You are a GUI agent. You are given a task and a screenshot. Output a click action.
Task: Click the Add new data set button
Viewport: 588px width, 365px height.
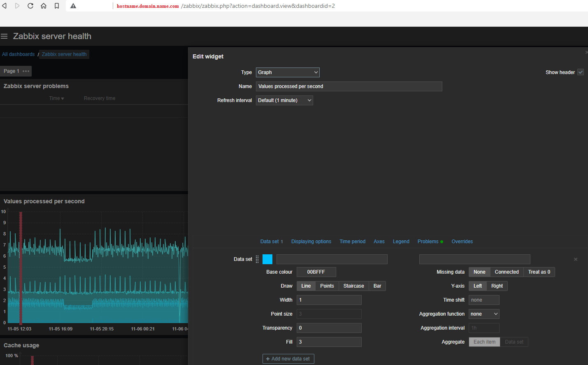288,358
